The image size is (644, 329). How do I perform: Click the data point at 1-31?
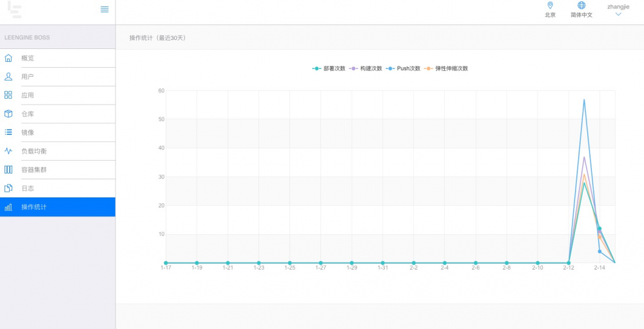(x=383, y=263)
